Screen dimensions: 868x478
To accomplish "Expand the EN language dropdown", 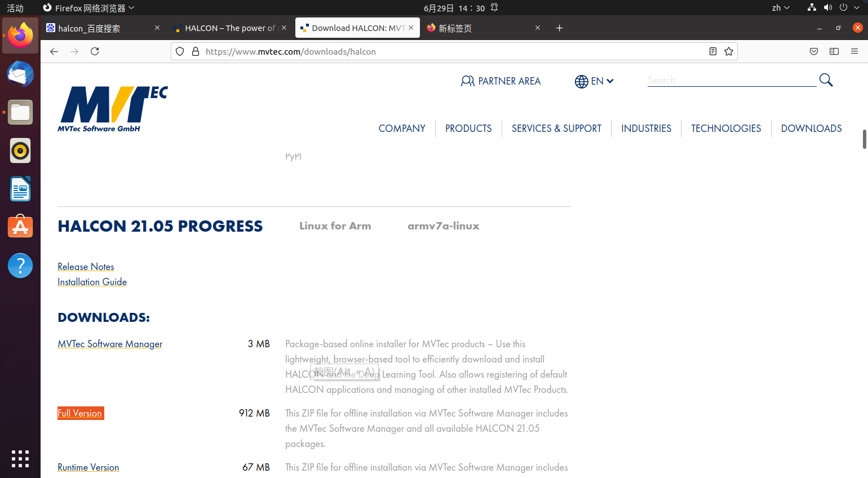I will [594, 81].
